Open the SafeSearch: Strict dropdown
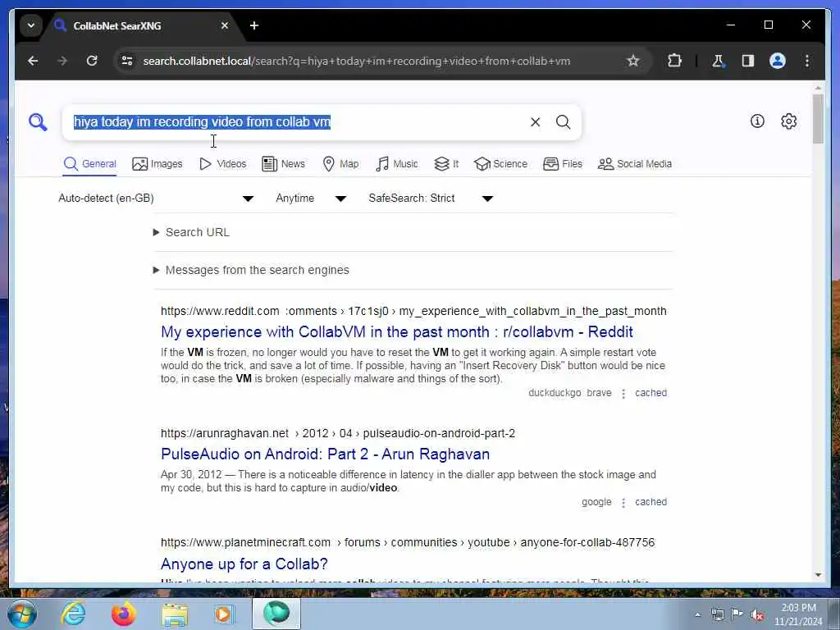The image size is (840, 630). 430,199
